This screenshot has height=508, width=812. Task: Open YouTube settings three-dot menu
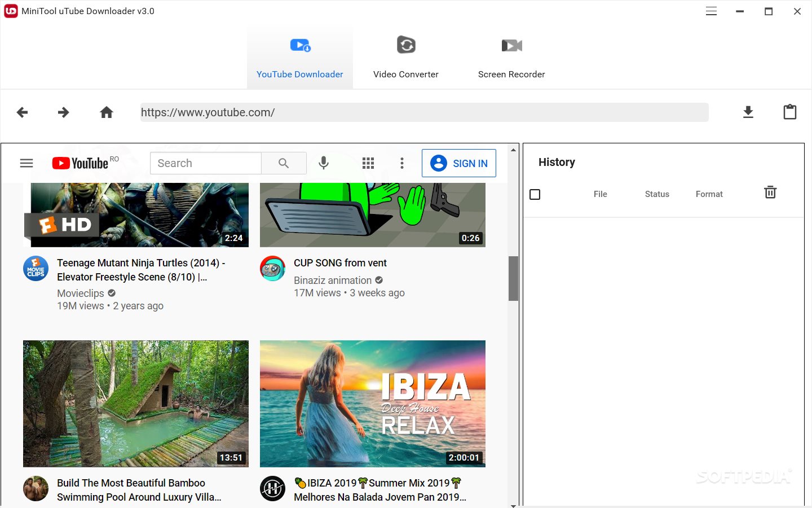click(402, 163)
